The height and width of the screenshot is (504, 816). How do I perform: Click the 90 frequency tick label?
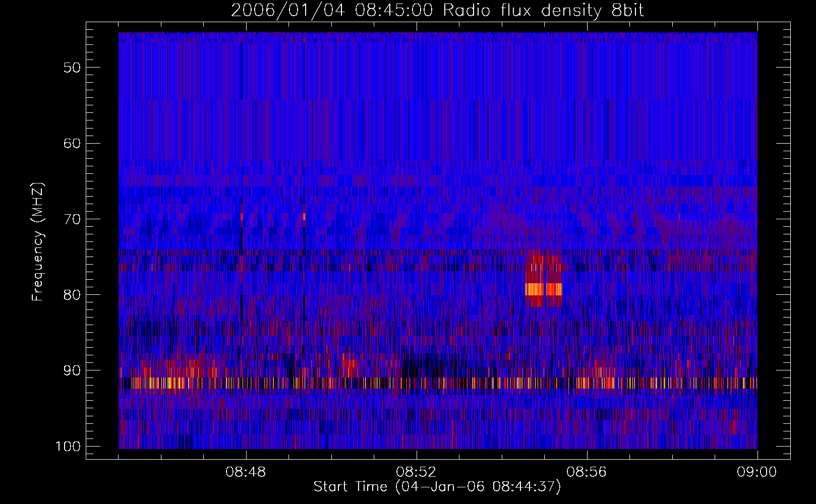coord(72,370)
